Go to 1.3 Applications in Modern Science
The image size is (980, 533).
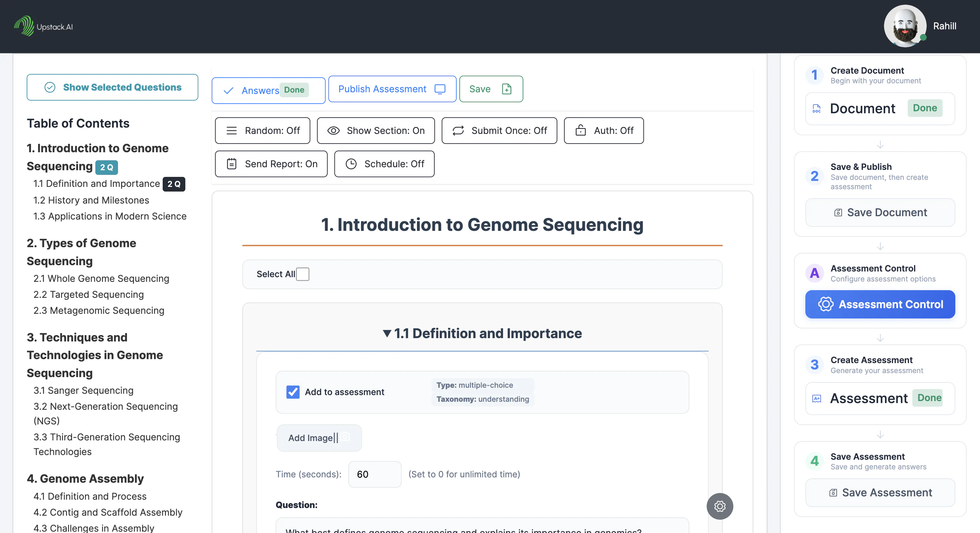(x=110, y=216)
